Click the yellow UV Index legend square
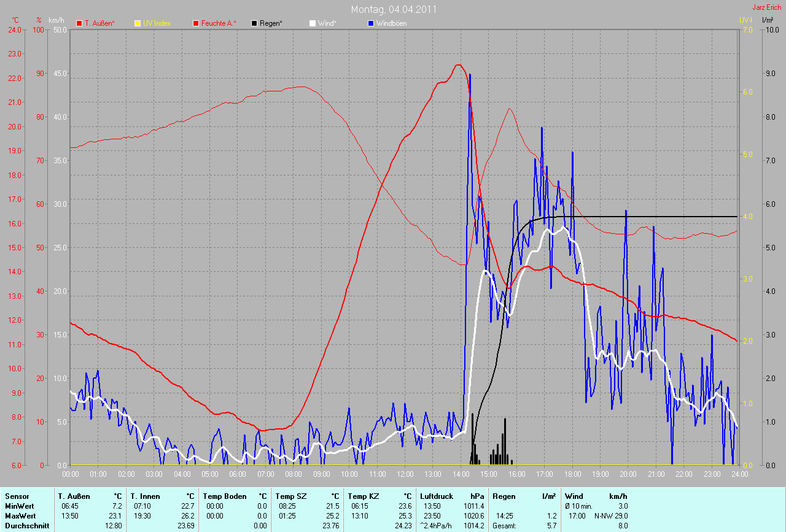This screenshot has height=532, width=786. [x=138, y=23]
